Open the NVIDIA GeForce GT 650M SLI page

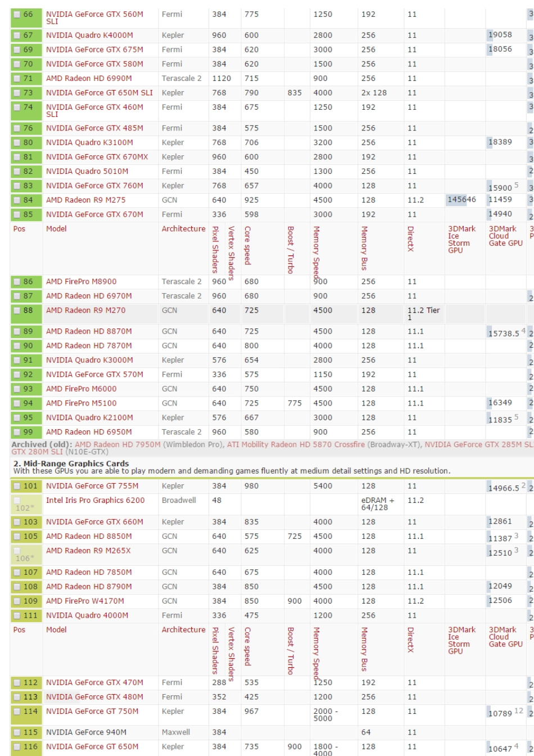[99, 93]
